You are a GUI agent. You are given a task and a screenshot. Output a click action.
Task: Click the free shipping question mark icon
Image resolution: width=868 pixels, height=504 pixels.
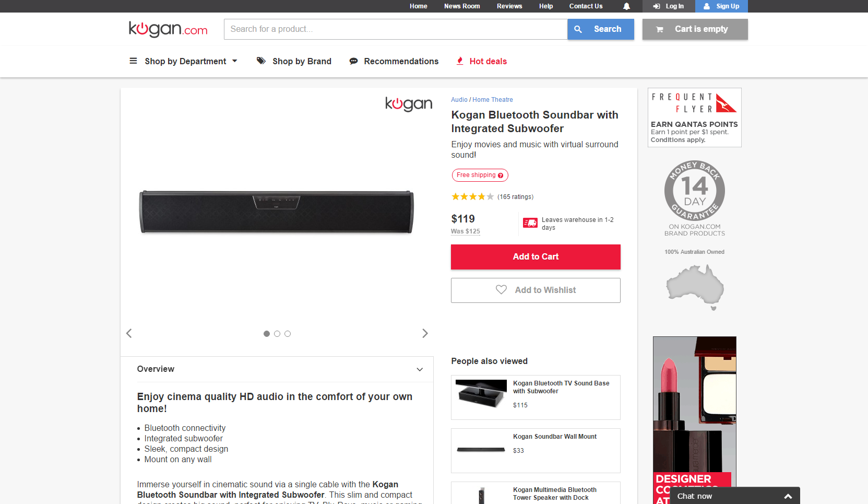(x=501, y=175)
